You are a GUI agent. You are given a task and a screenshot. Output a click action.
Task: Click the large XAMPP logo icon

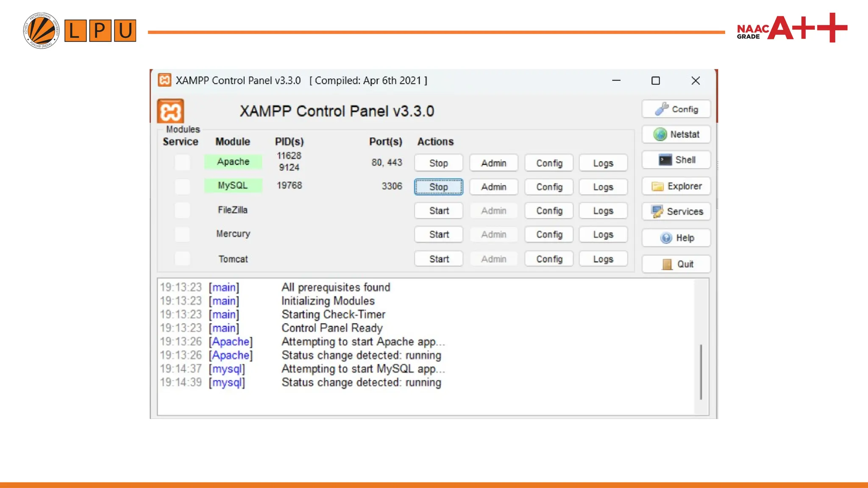(x=170, y=111)
